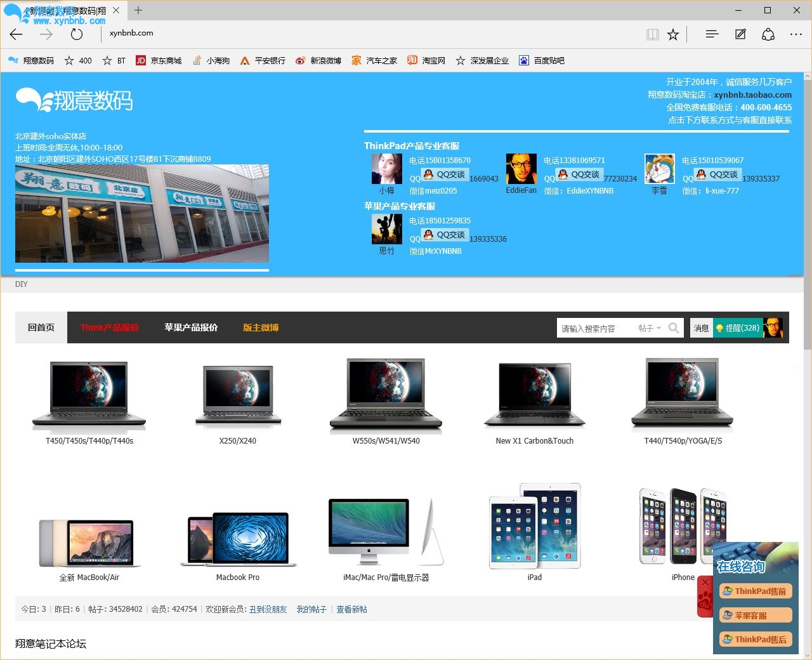Click ThinkPad售后 online consult button

point(756,639)
